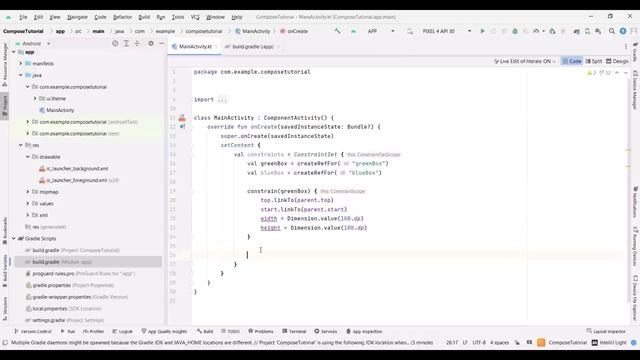Screen dimensions: 640x360
Task: Collapse the app module tree node
Action: pyautogui.click(x=14, y=52)
